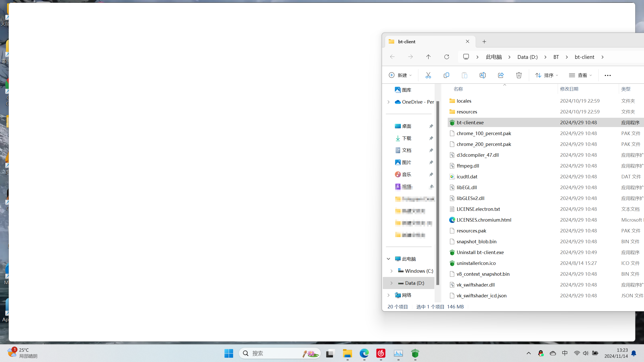Open the three-dot more options menu
644x362 pixels.
608,75
